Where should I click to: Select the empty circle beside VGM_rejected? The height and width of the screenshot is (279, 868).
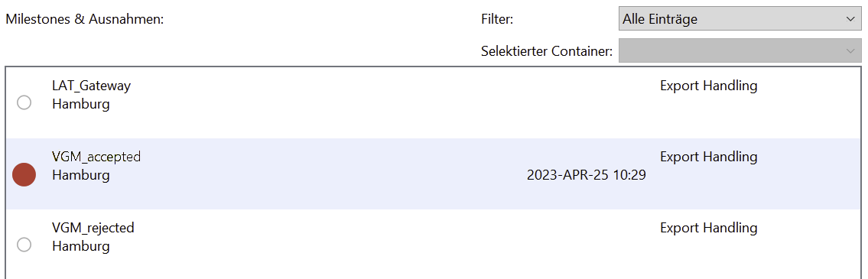24,245
